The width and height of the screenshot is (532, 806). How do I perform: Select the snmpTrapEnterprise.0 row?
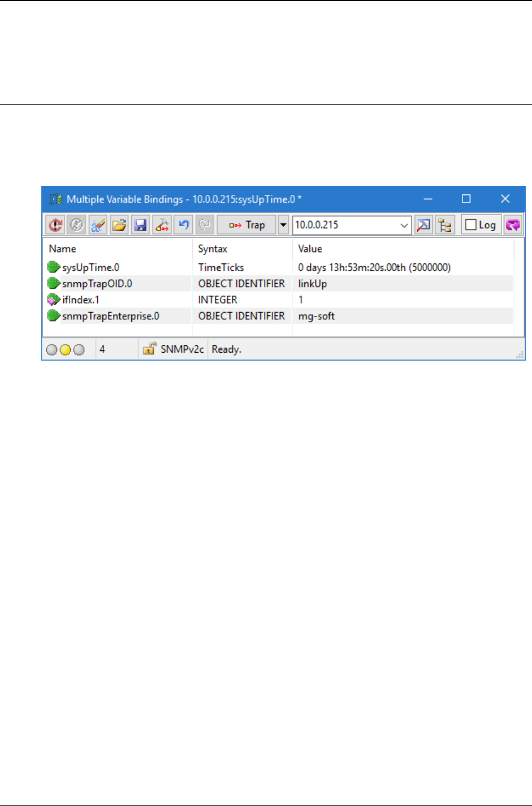tap(279, 316)
